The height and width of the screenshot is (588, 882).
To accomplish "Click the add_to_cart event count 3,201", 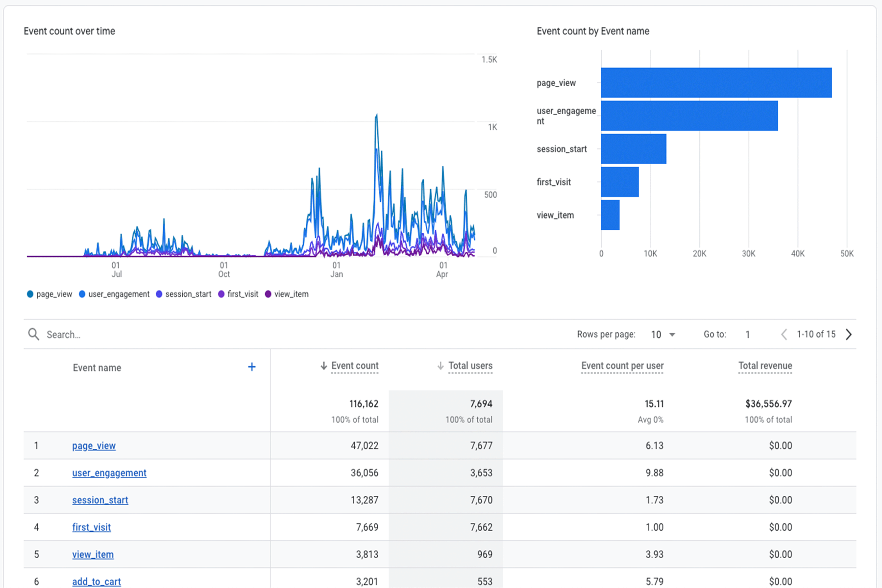I will click(x=367, y=582).
